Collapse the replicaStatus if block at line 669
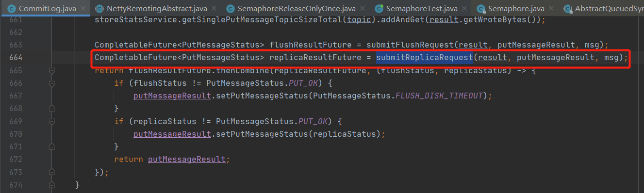 (x=52, y=121)
